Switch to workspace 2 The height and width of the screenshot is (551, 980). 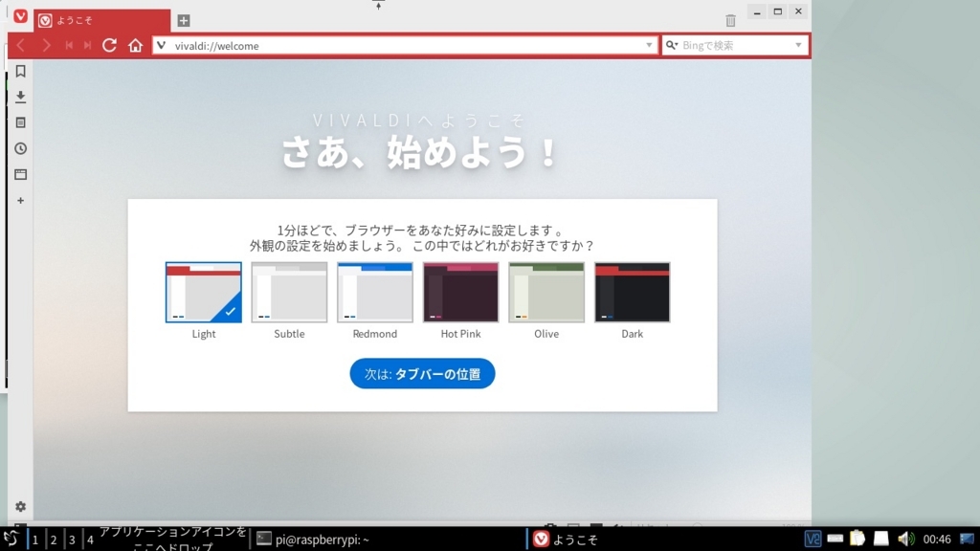click(54, 540)
